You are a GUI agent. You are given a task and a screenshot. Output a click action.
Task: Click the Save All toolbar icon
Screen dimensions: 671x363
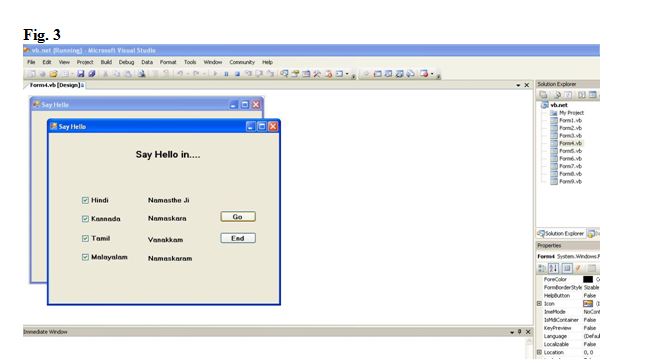[92, 74]
